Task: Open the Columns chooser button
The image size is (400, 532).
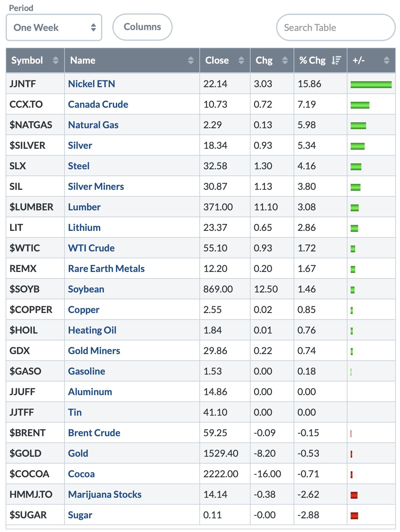Action: [x=142, y=27]
